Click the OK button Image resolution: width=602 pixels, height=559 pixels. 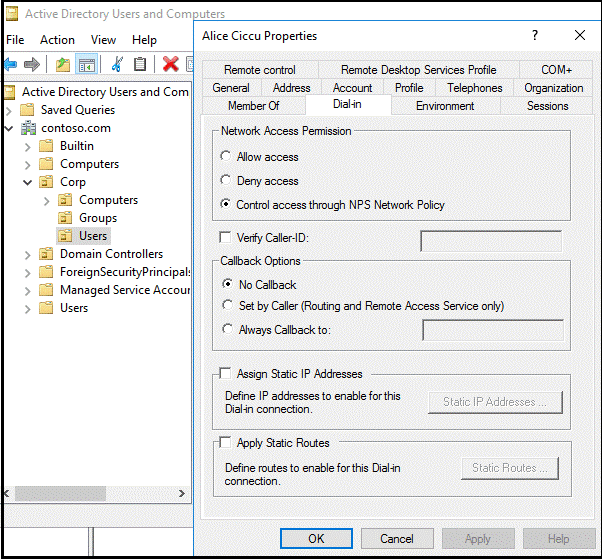coord(316,538)
